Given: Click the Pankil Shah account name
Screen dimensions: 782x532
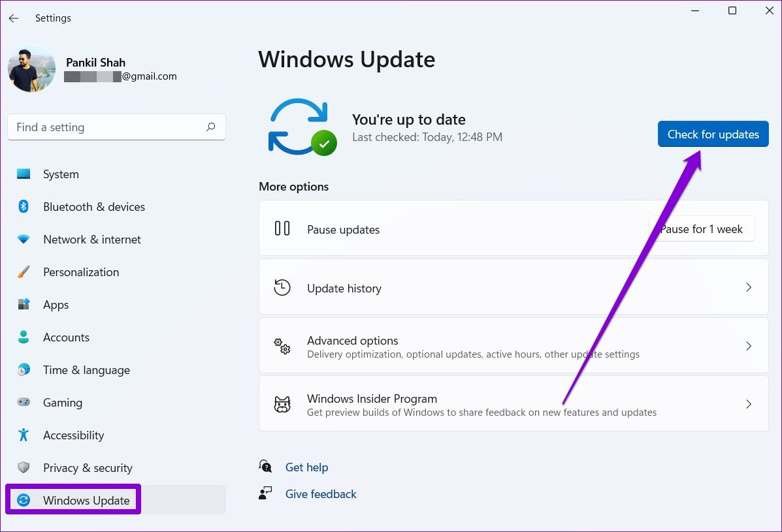Looking at the screenshot, I should pos(96,62).
